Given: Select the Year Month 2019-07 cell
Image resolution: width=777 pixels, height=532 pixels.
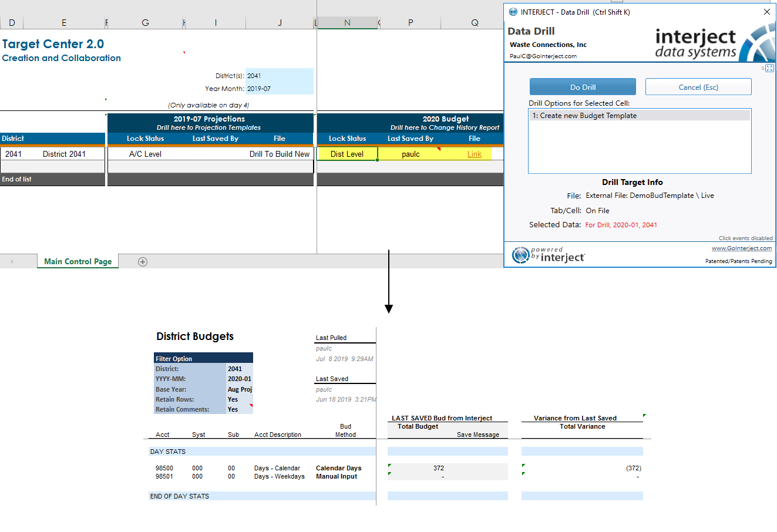Looking at the screenshot, I should [x=280, y=89].
